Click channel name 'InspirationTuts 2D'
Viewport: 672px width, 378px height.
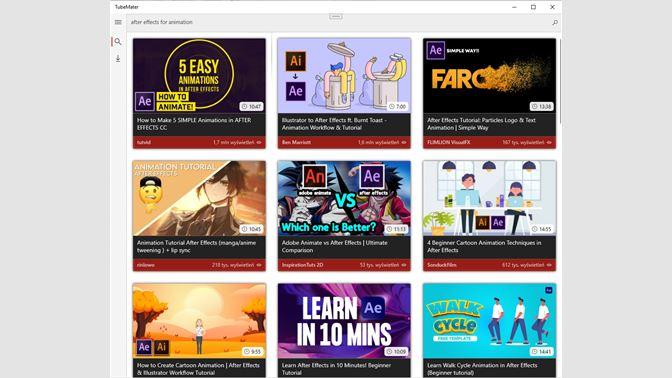(x=303, y=265)
